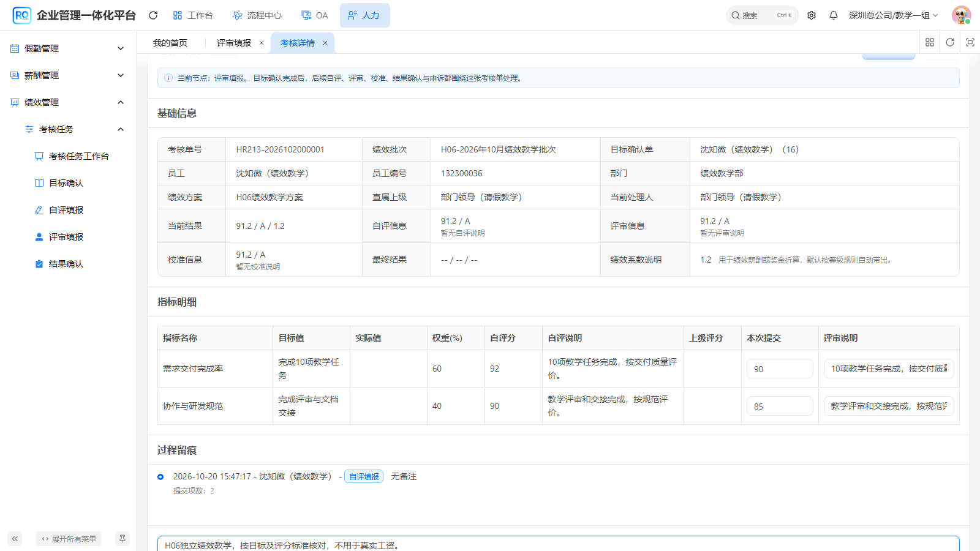Expand the 假勤管理 menu
The width and height of the screenshot is (980, 551).
68,48
